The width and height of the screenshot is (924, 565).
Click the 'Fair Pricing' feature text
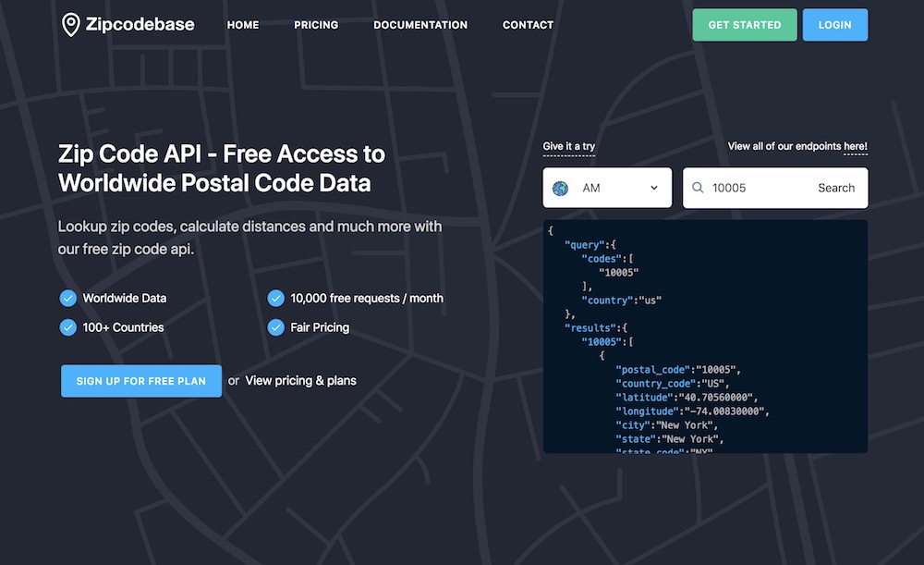pos(320,327)
